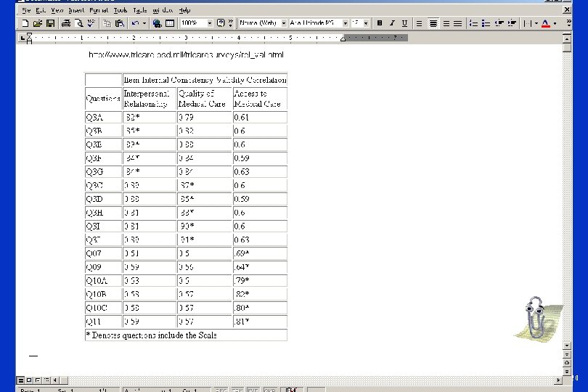
Task: Show more Standard toolbar buttons chevron
Action: tap(231, 23)
